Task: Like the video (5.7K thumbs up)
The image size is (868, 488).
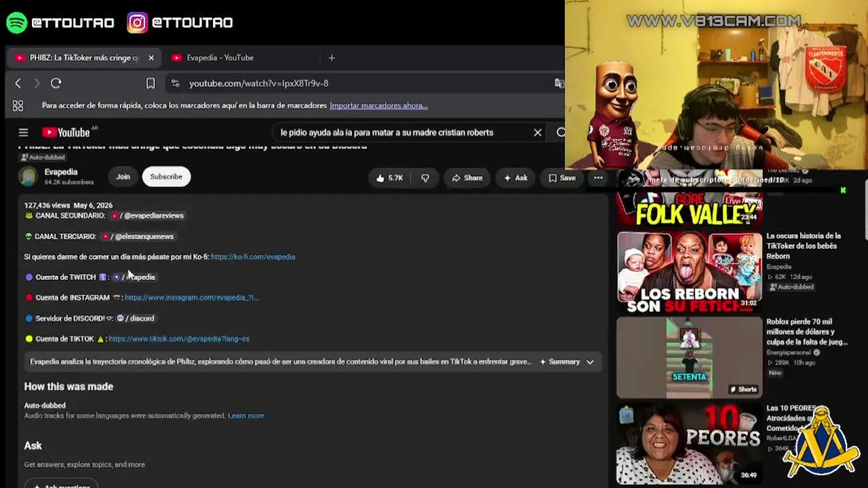Action: 389,178
